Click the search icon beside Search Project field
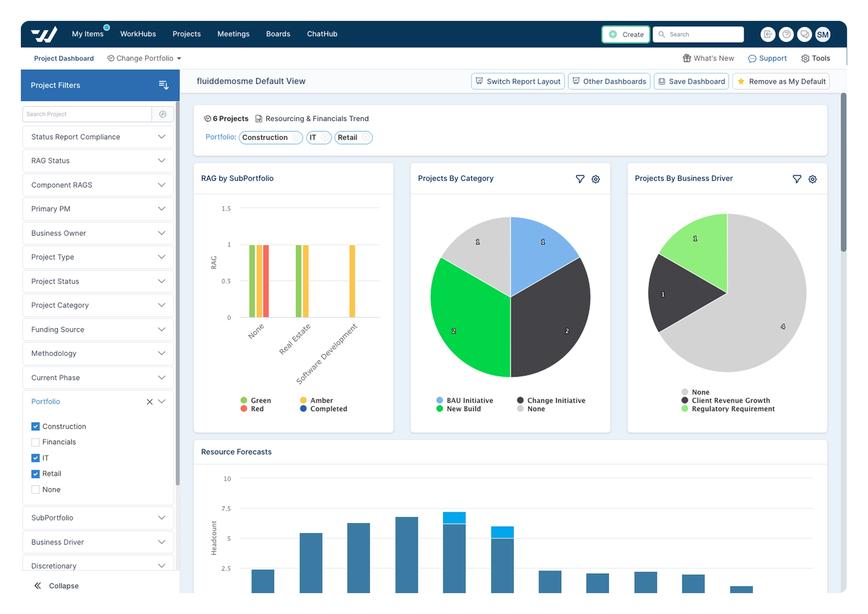This screenshot has height=614, width=868. tap(163, 114)
